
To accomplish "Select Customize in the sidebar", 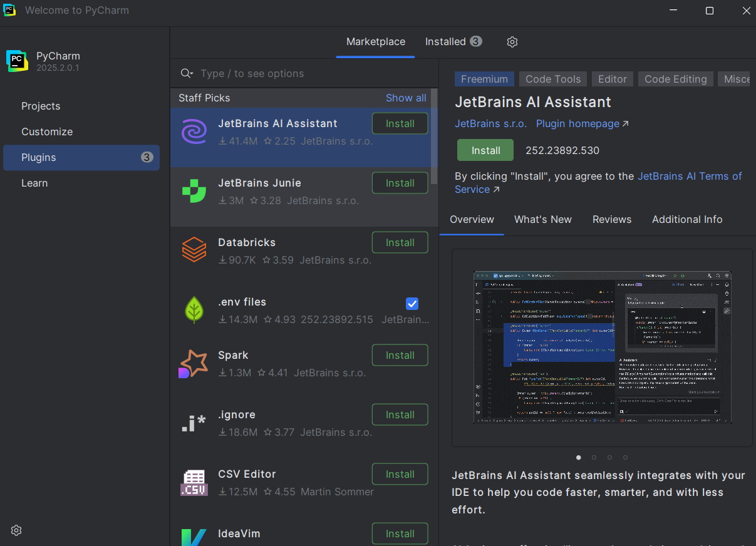I will click(47, 131).
